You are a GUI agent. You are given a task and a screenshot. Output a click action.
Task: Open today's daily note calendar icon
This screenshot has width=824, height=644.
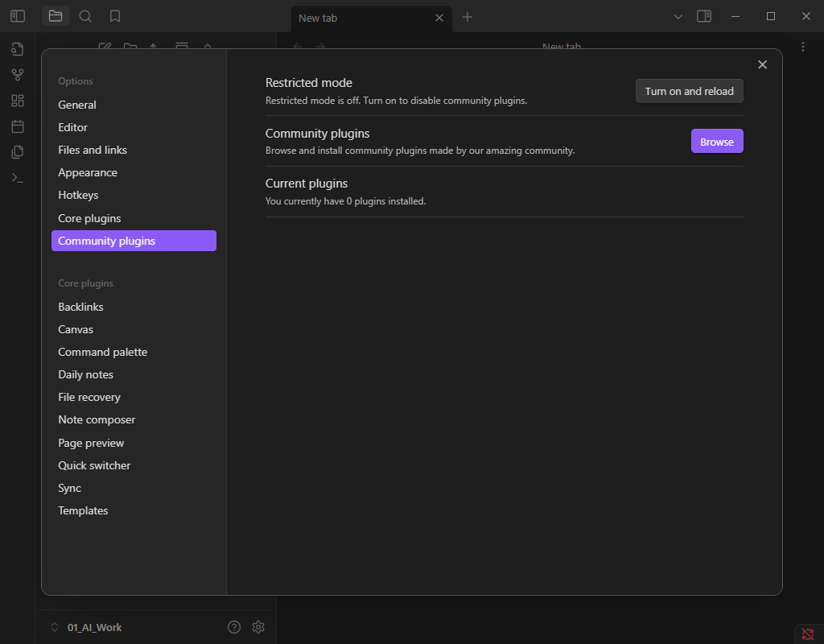(x=18, y=126)
